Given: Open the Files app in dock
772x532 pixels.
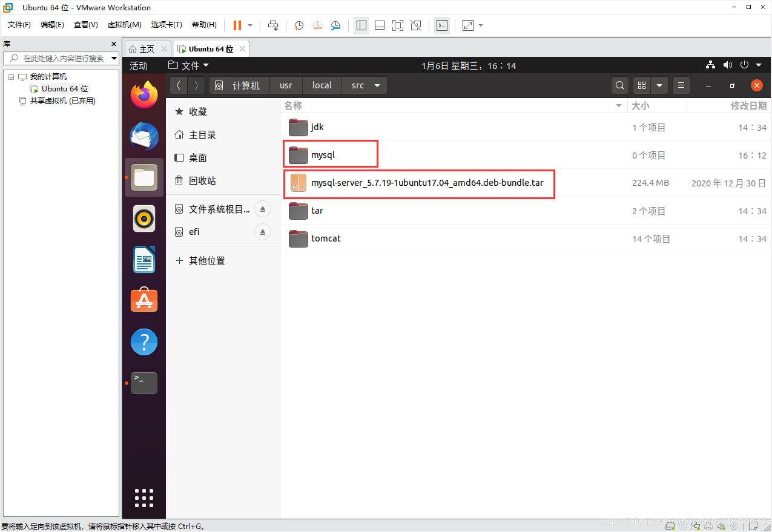Looking at the screenshot, I should [x=144, y=177].
